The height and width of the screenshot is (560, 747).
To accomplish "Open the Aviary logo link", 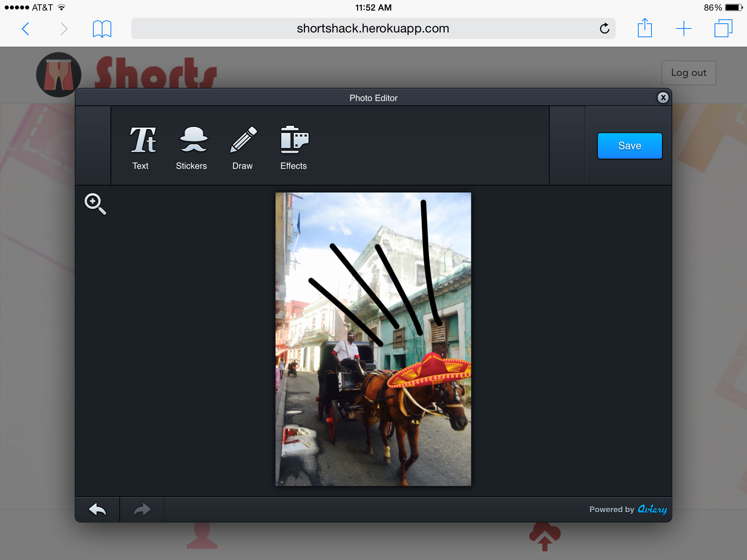I will pyautogui.click(x=652, y=509).
